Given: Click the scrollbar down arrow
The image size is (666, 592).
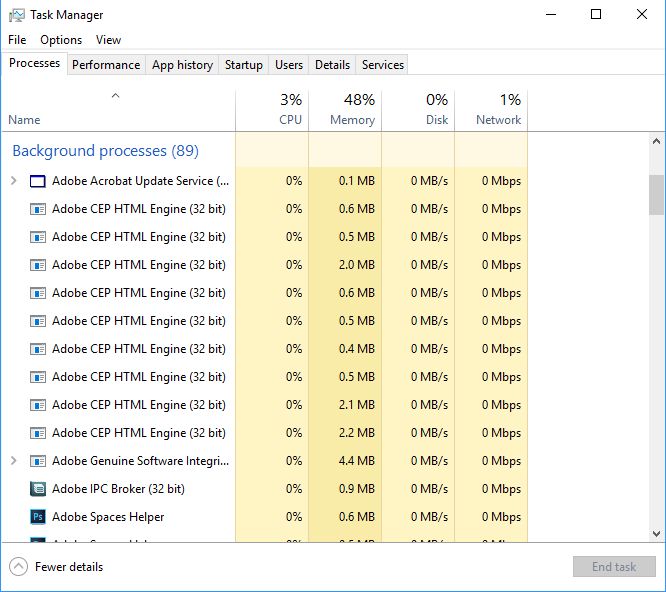Looking at the screenshot, I should [656, 534].
